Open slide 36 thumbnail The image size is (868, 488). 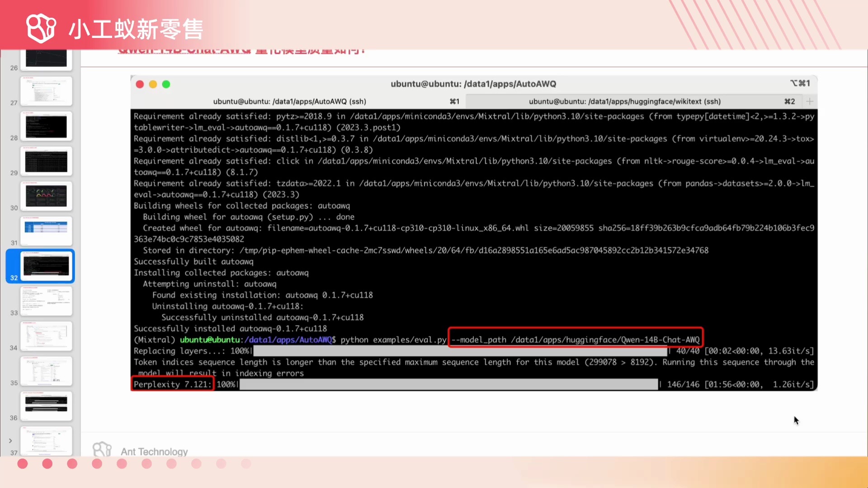point(46,405)
